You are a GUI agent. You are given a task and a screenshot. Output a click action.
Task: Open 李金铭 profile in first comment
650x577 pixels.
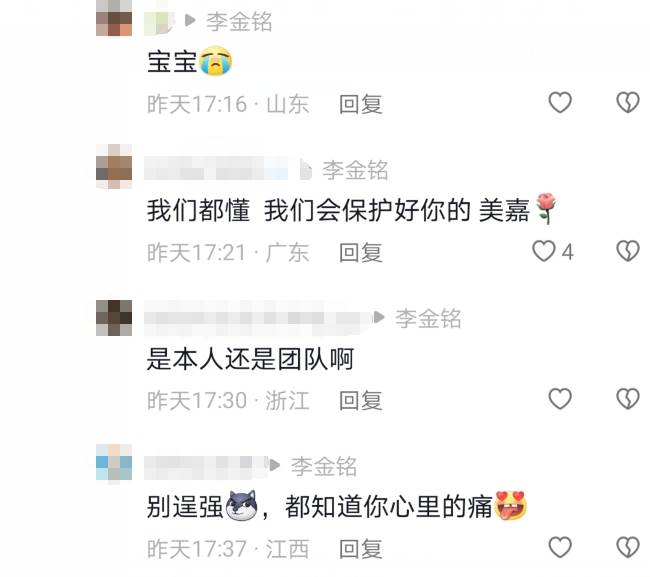[239, 22]
